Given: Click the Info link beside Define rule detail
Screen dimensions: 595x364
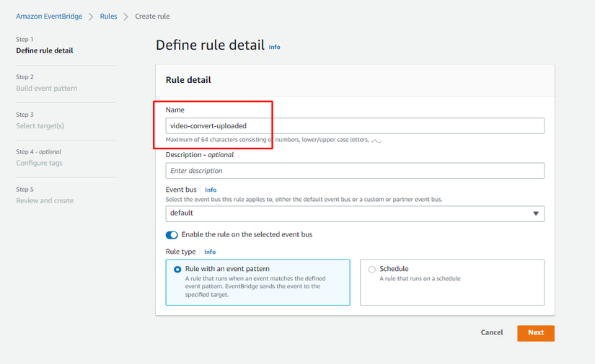Looking at the screenshot, I should [274, 47].
